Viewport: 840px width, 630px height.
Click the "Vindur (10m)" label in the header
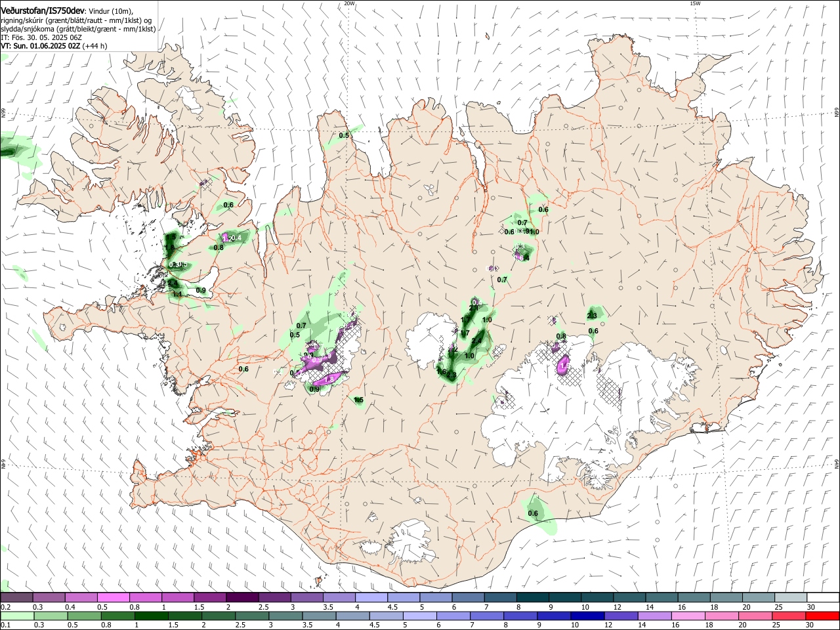pos(110,11)
